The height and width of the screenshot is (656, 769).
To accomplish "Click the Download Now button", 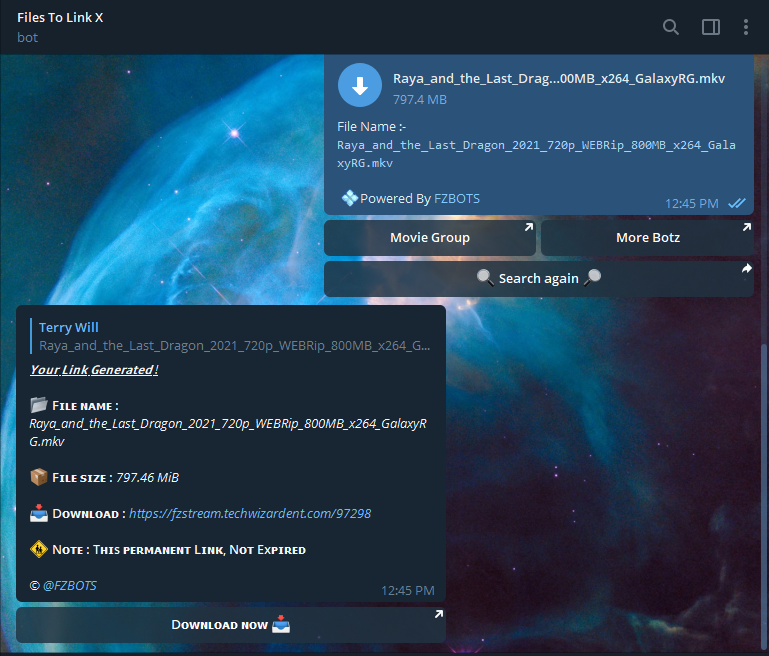I will (x=231, y=625).
